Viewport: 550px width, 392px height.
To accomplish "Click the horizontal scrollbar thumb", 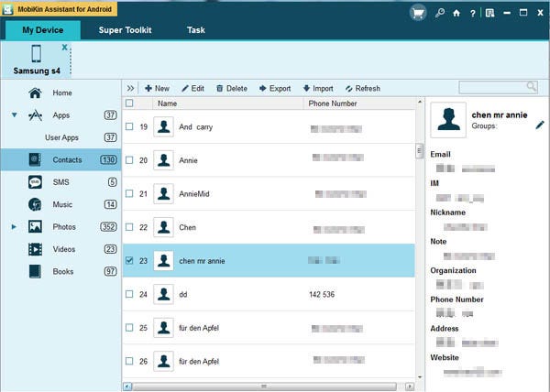I will pyautogui.click(x=264, y=387).
